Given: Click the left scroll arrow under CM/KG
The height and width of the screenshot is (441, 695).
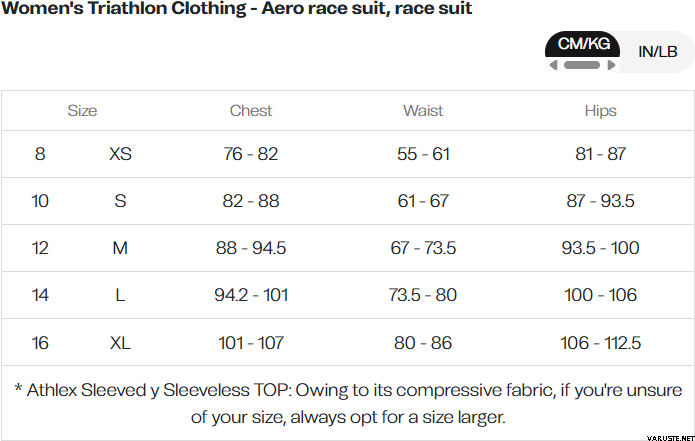Looking at the screenshot, I should point(552,65).
